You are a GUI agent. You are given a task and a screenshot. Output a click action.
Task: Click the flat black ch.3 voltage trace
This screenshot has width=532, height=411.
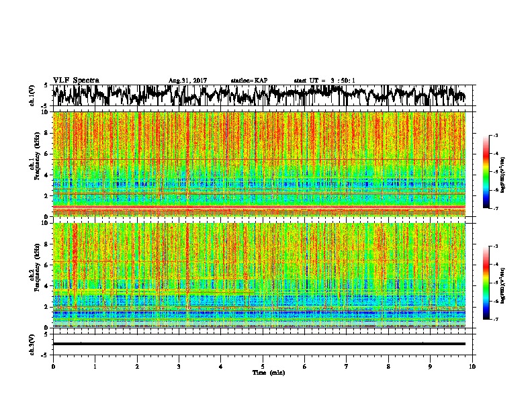point(259,344)
